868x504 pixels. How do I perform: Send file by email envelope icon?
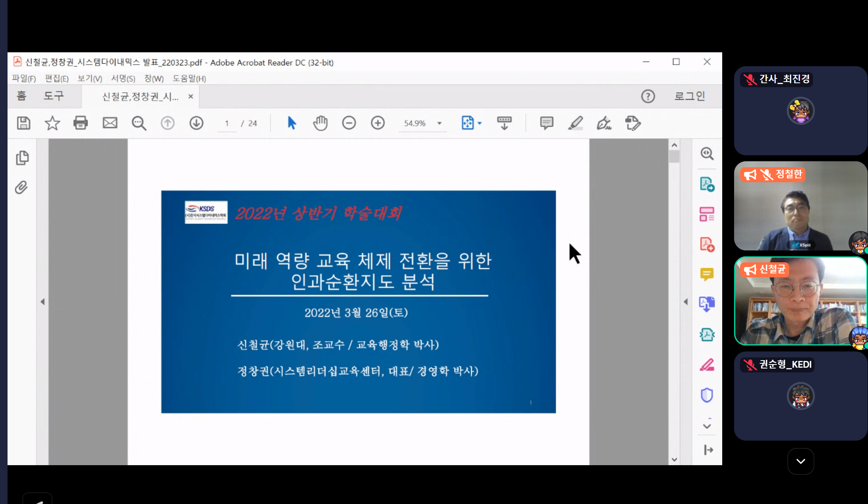coord(110,123)
